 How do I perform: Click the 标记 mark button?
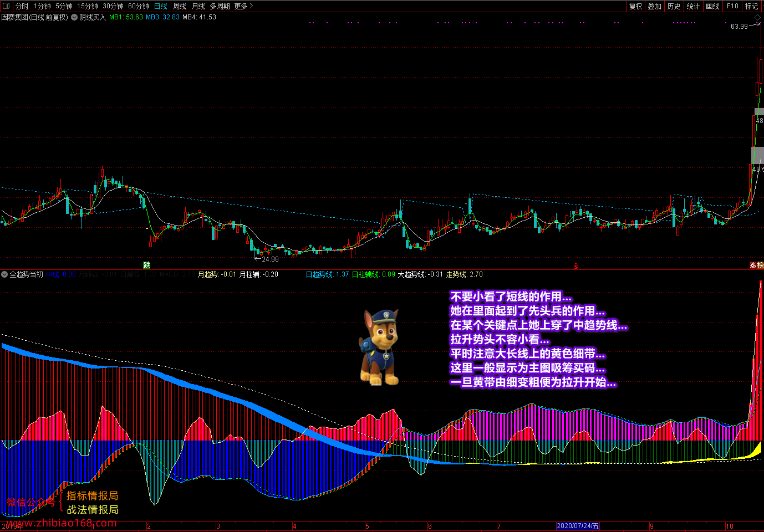point(751,6)
